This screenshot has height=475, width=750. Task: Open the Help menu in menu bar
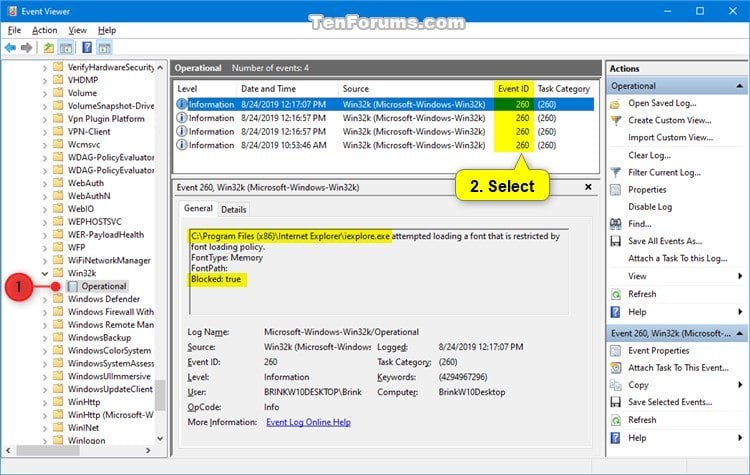107,30
